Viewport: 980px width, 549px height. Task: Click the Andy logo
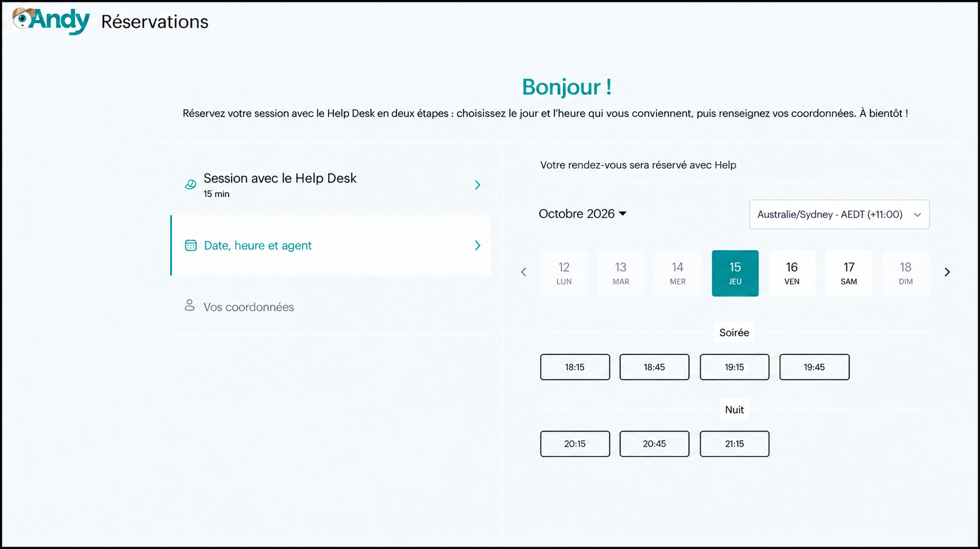point(51,21)
